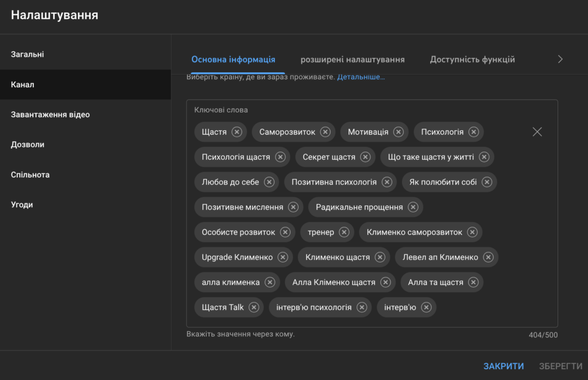Open 'Загальні' settings section

[x=28, y=55]
